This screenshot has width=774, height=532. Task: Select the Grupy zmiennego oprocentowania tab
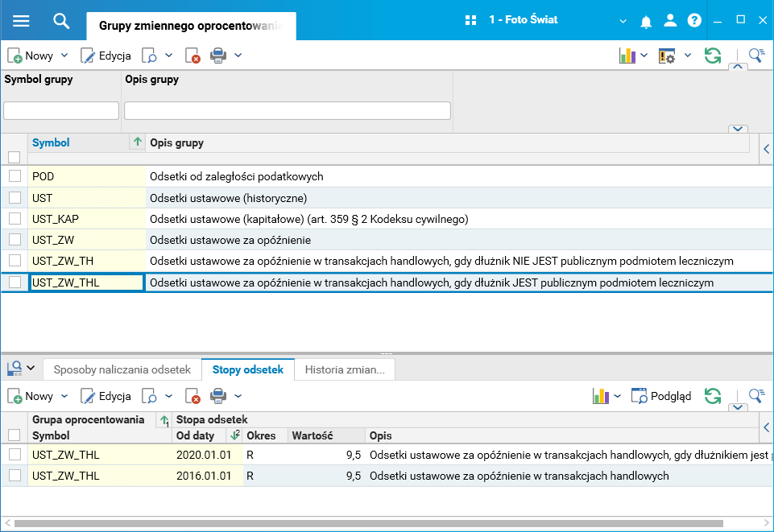click(x=191, y=26)
